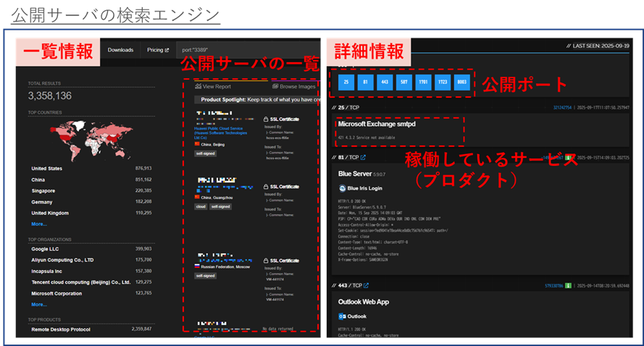The width and height of the screenshot is (644, 346).
Task: Click the Product Spotlight banner
Action: coord(257,100)
